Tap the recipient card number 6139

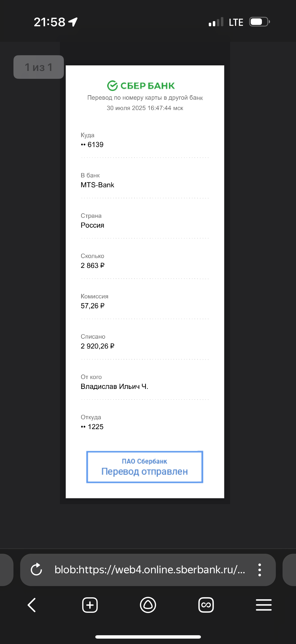[x=92, y=145]
